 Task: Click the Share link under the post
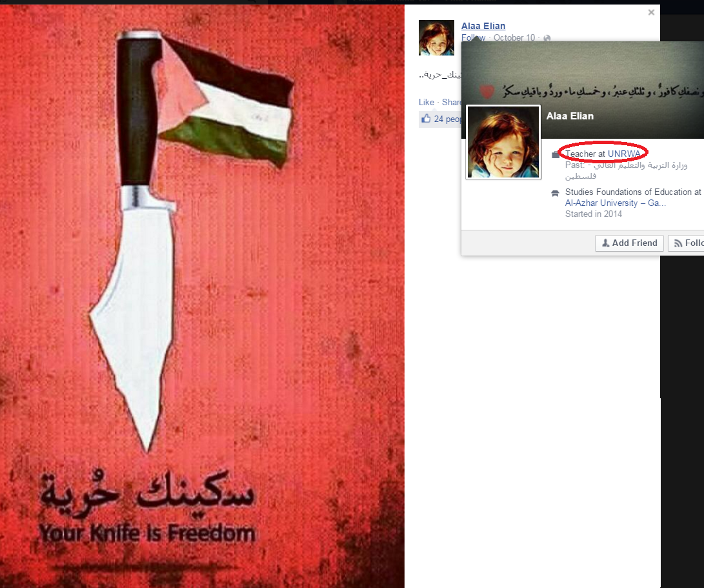(451, 102)
